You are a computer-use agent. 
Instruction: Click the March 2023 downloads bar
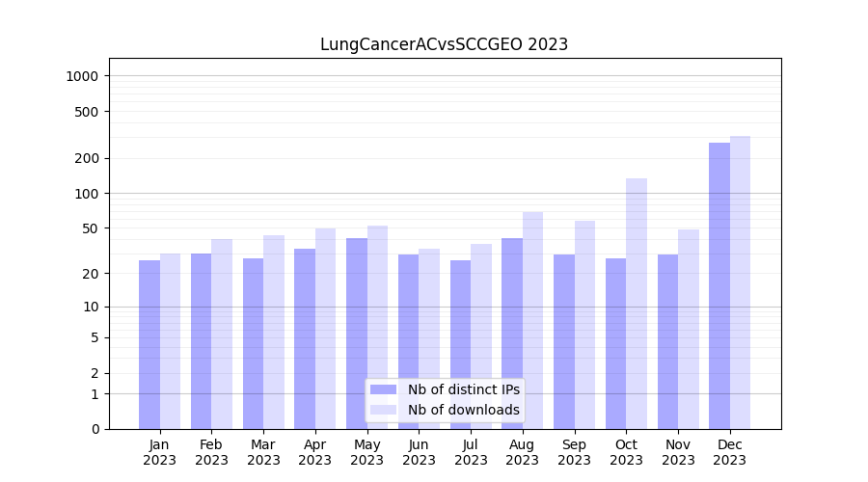coord(274,332)
